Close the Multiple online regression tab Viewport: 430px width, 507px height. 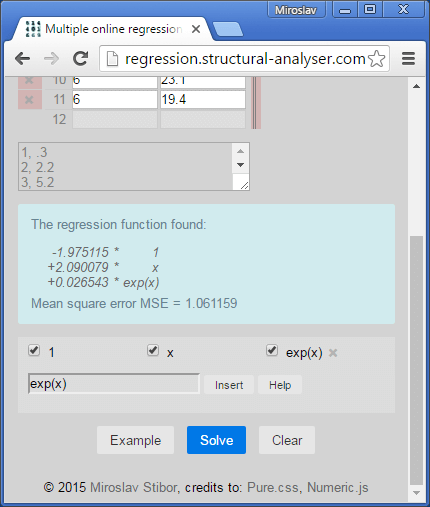pyautogui.click(x=196, y=29)
